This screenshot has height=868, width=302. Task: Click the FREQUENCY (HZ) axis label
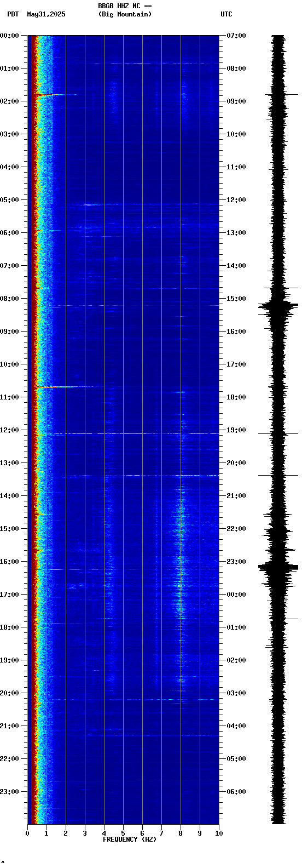click(130, 840)
